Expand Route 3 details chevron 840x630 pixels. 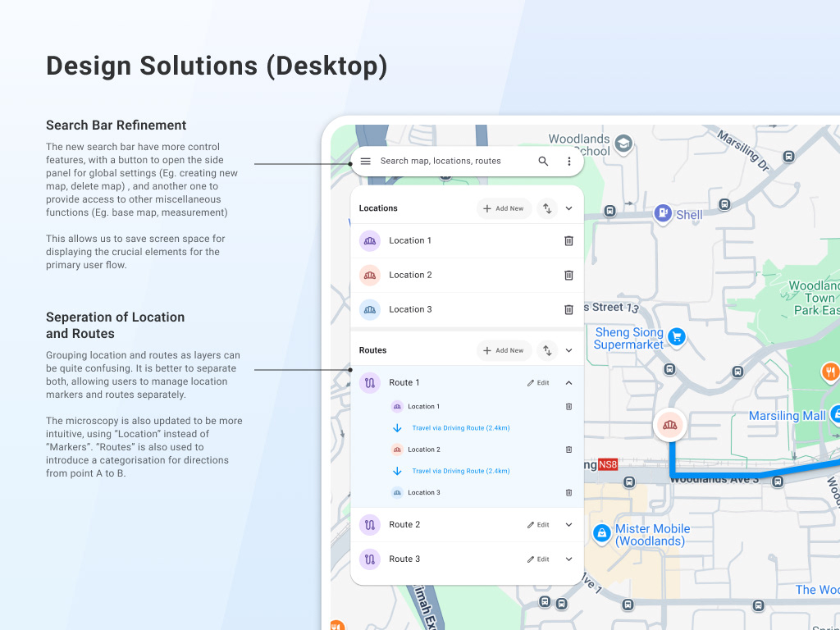point(569,559)
